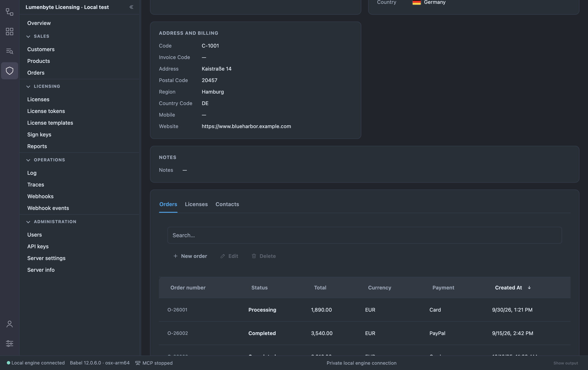Click the Delete button

click(x=264, y=256)
